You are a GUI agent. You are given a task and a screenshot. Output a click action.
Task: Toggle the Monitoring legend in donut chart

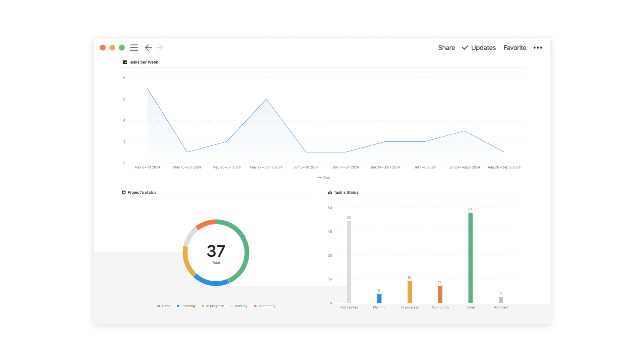point(265,306)
